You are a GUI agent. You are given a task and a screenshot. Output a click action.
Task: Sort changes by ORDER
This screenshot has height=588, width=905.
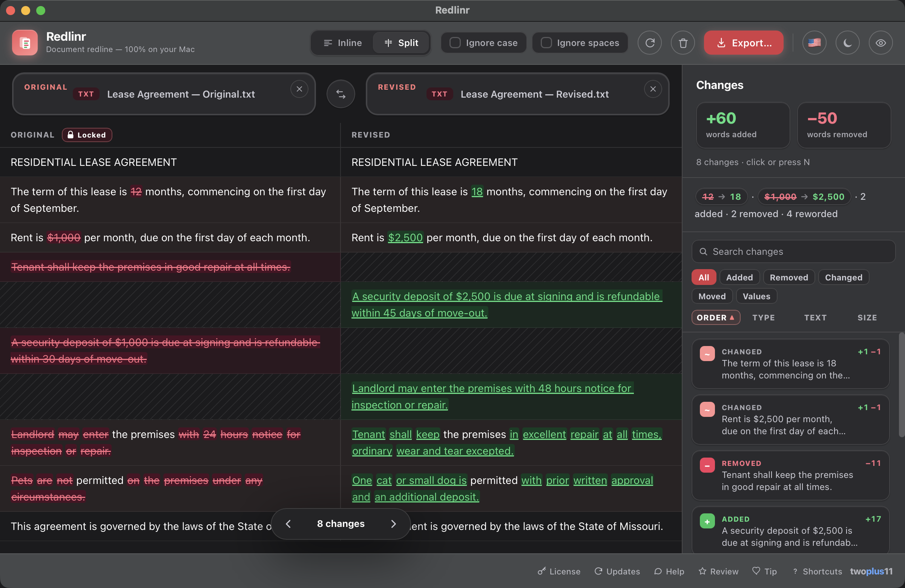[x=716, y=317]
